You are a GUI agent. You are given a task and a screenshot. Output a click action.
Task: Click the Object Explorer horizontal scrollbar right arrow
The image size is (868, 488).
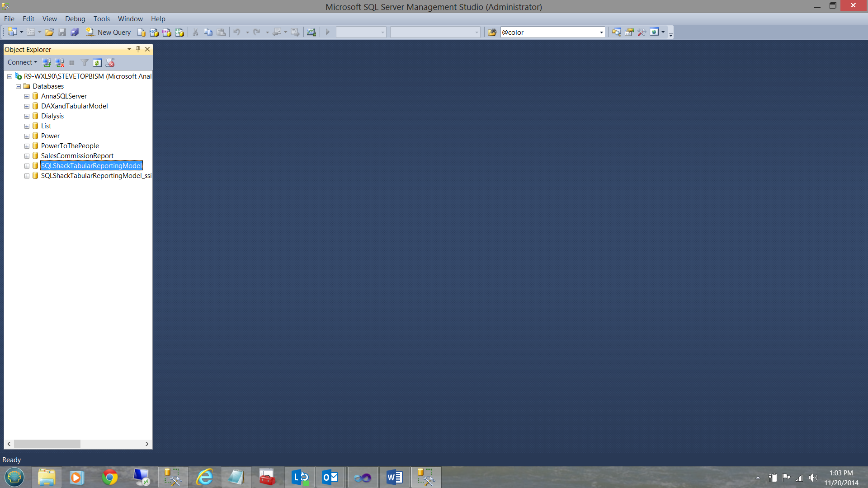point(147,444)
